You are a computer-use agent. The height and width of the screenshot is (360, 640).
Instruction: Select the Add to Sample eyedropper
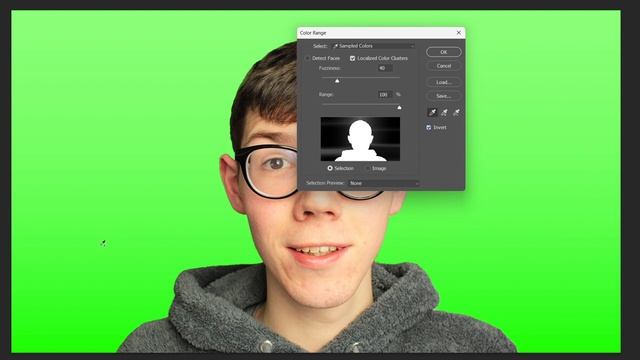(444, 112)
